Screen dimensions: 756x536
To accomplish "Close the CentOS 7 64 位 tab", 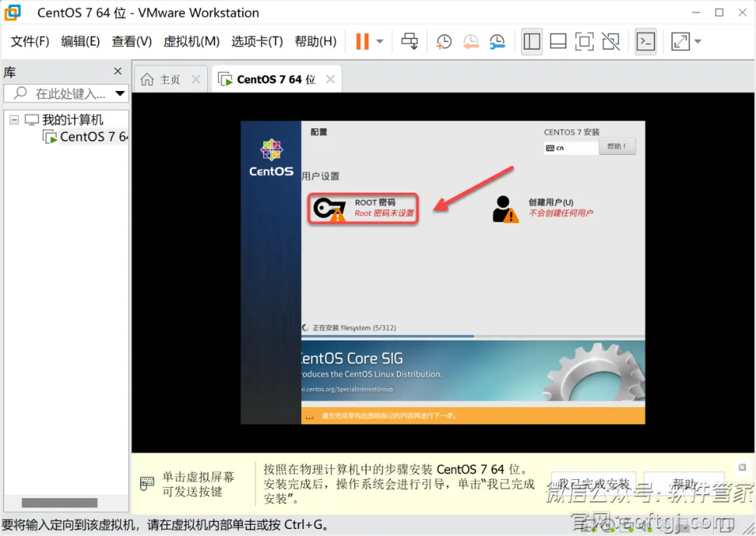I will (x=330, y=79).
